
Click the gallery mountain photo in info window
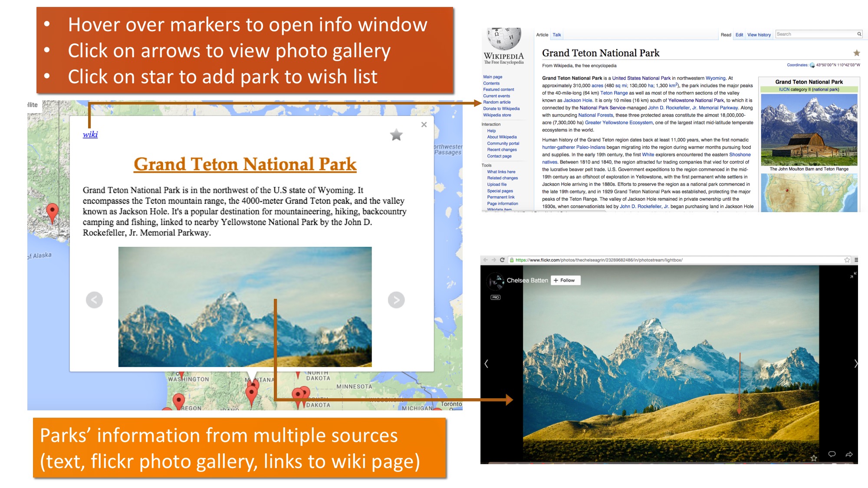(x=245, y=307)
